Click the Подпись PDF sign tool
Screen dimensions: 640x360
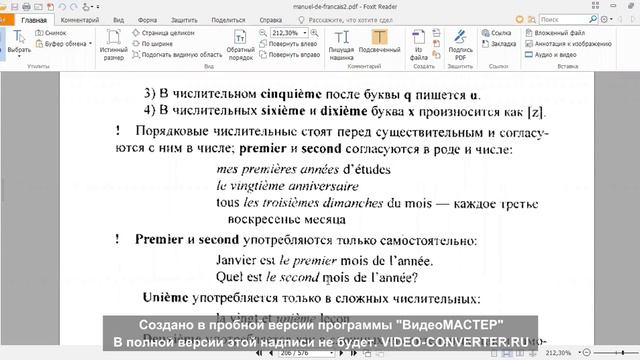coord(460,45)
